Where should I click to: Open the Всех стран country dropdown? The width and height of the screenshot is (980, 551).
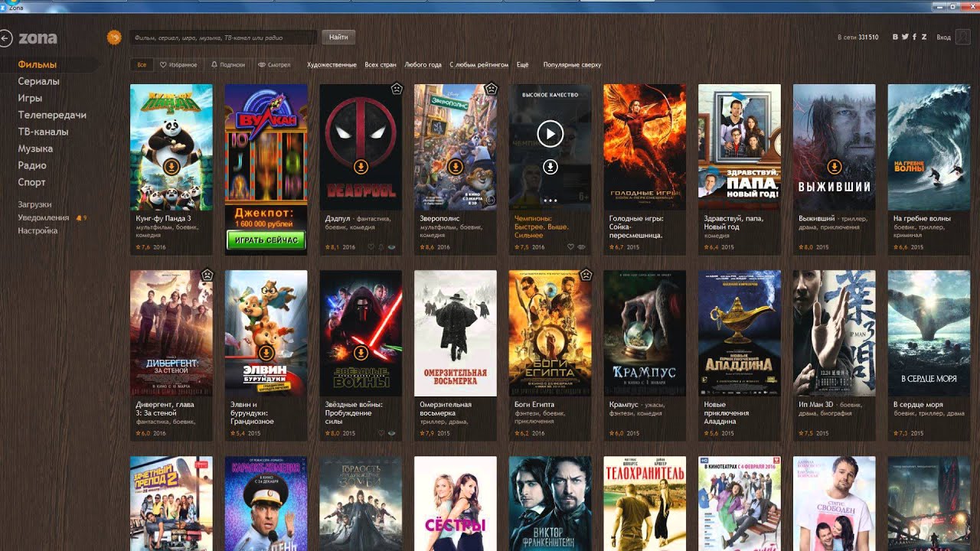tap(381, 65)
